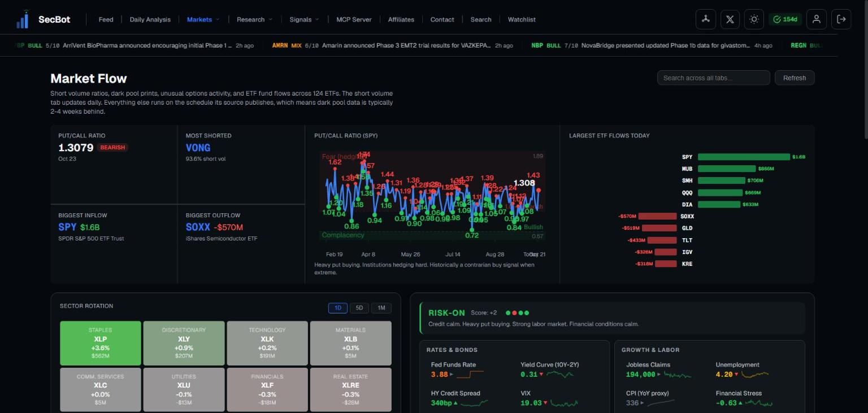Click the Fed Funds Rate sparkline
Screen dimensions: 868x413
coord(470,375)
